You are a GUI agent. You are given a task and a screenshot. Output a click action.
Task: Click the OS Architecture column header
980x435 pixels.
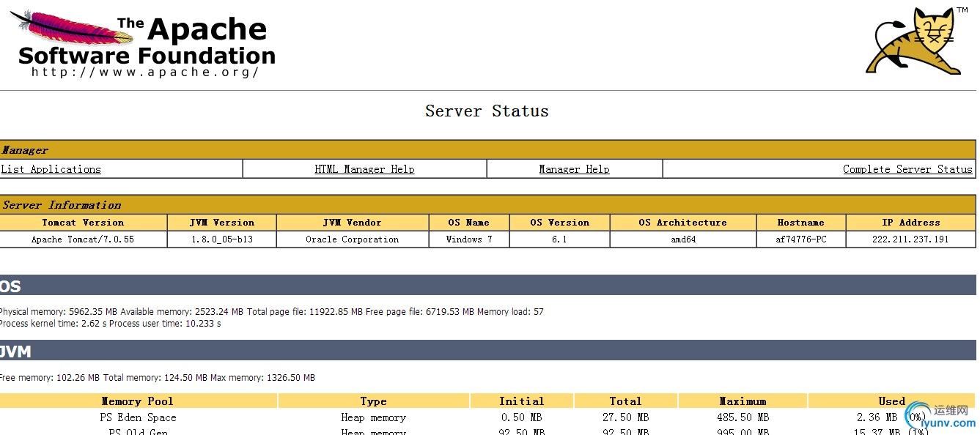pos(682,223)
